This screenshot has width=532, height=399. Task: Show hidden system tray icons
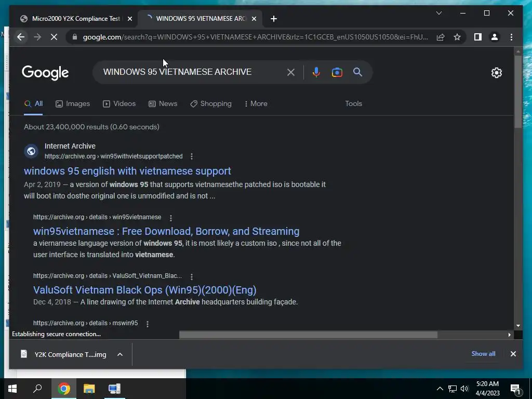coord(440,389)
